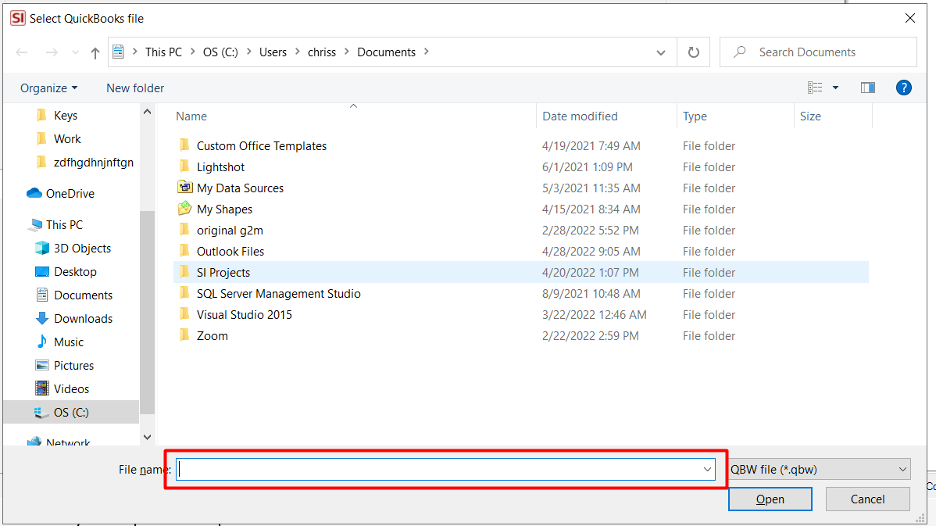Select zdfhgdhnjnftgn folder in sidebar

pyautogui.click(x=93, y=162)
